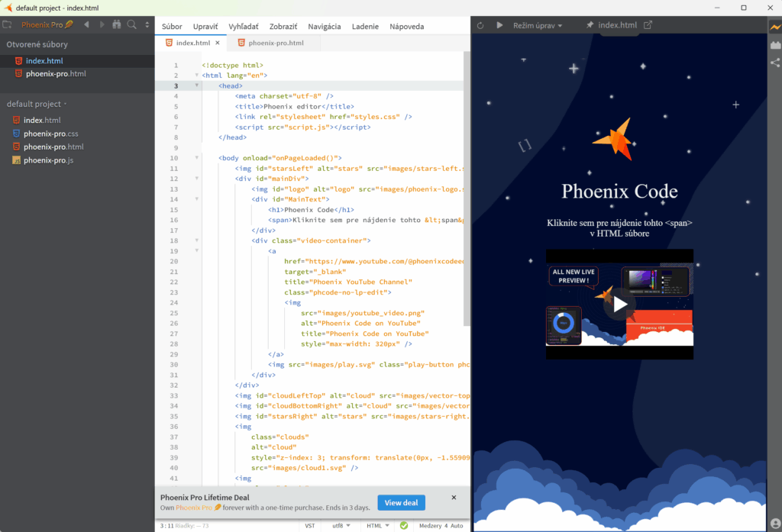Open phoenix-pro.html in the project tree
Image resolution: width=782 pixels, height=532 pixels.
(x=53, y=147)
